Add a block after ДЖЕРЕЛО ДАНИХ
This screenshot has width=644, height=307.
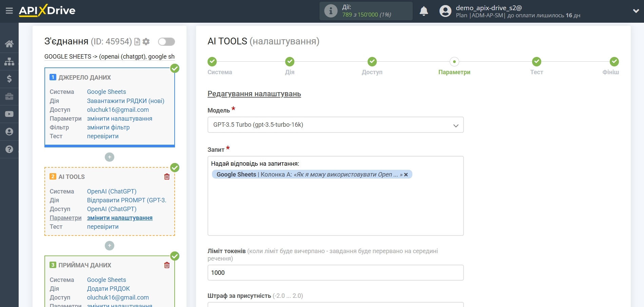click(110, 157)
